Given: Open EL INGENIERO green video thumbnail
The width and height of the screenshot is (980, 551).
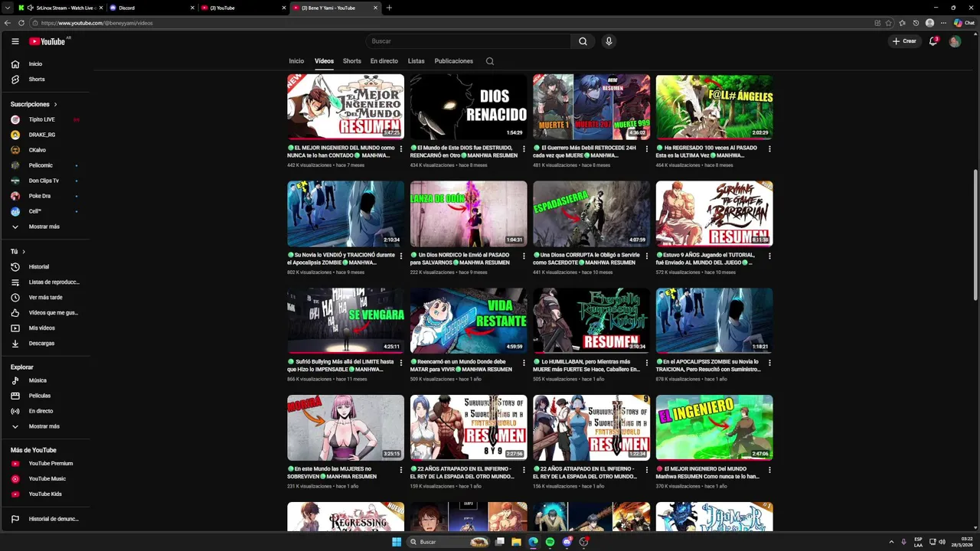Looking at the screenshot, I should point(714,428).
